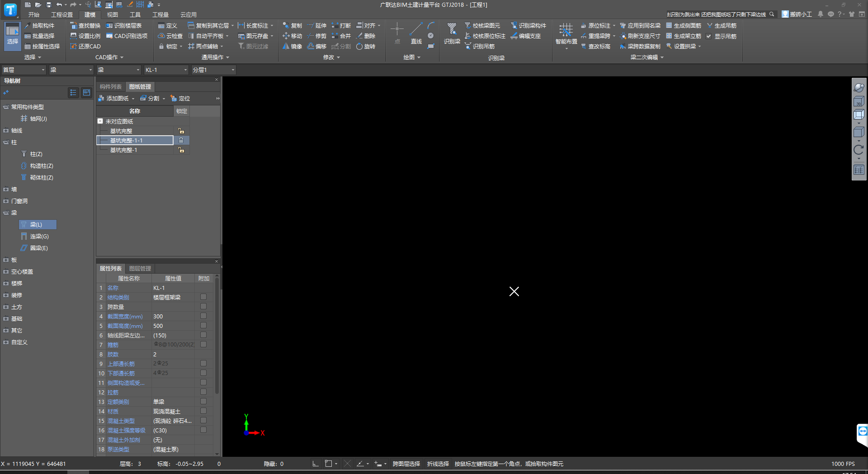Toggle 显示吊筋 checkbox
This screenshot has width=868, height=474.
tap(709, 36)
